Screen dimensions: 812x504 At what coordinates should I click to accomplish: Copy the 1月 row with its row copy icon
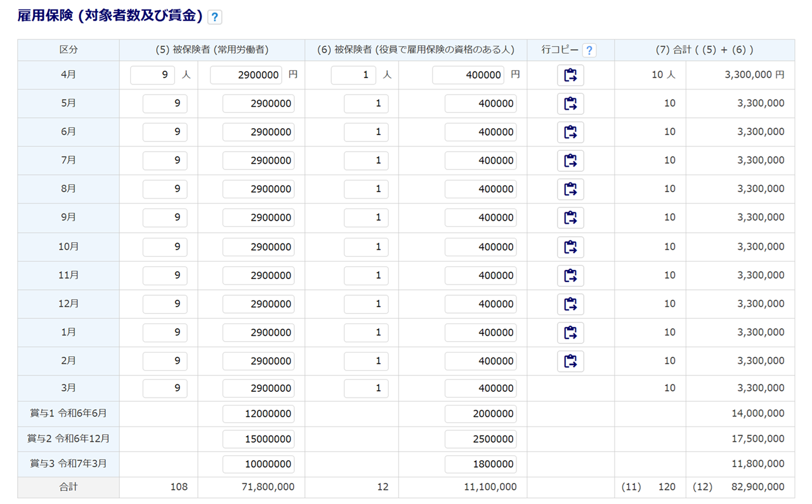click(570, 332)
